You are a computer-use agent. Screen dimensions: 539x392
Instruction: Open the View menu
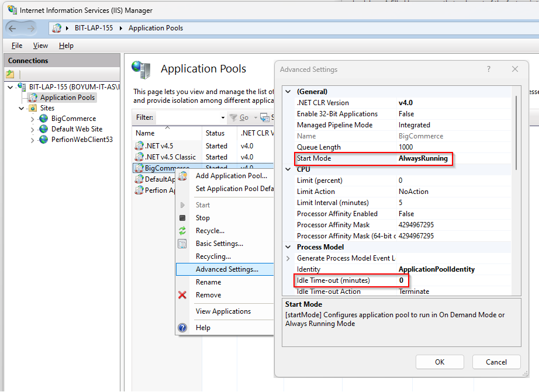tap(40, 46)
